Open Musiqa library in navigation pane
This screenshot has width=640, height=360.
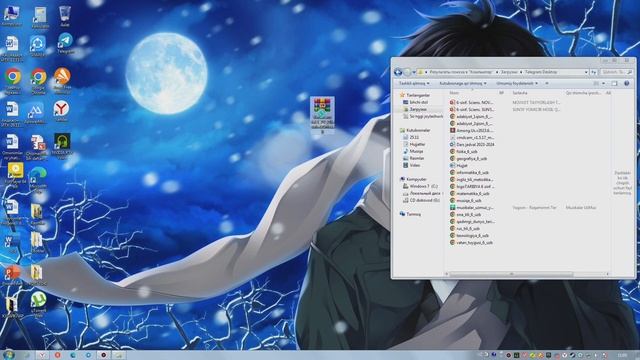click(413, 151)
